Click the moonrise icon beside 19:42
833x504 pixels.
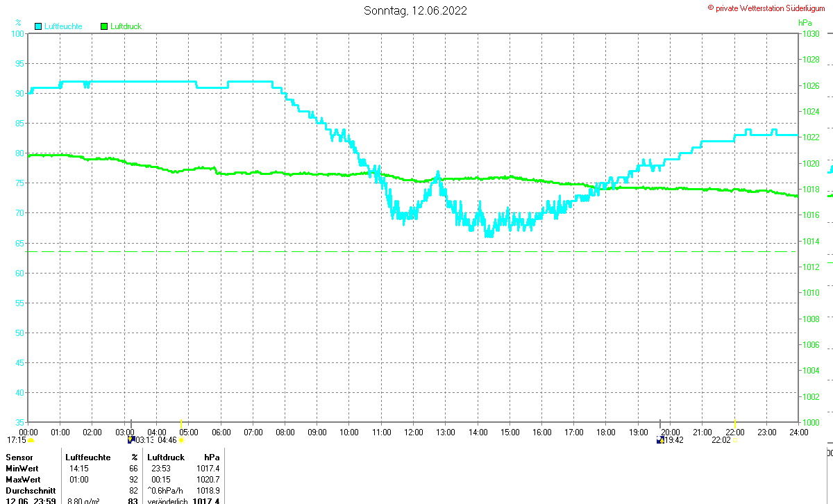[x=659, y=439]
